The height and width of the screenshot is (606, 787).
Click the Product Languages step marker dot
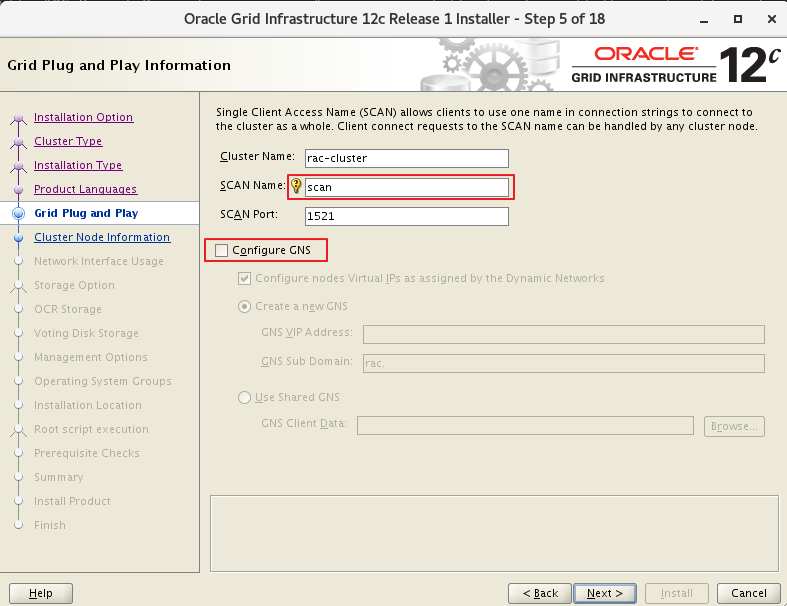(19, 190)
